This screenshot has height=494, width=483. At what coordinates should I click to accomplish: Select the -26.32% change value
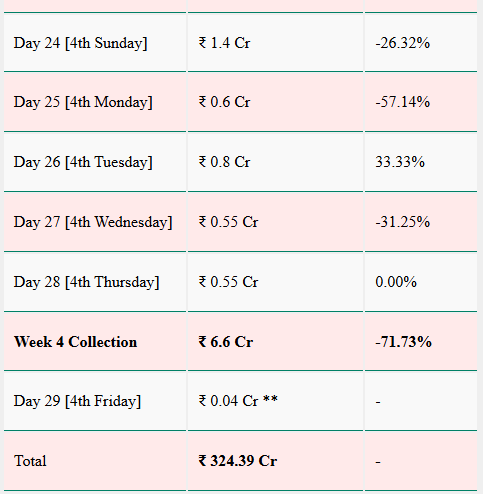click(x=403, y=43)
